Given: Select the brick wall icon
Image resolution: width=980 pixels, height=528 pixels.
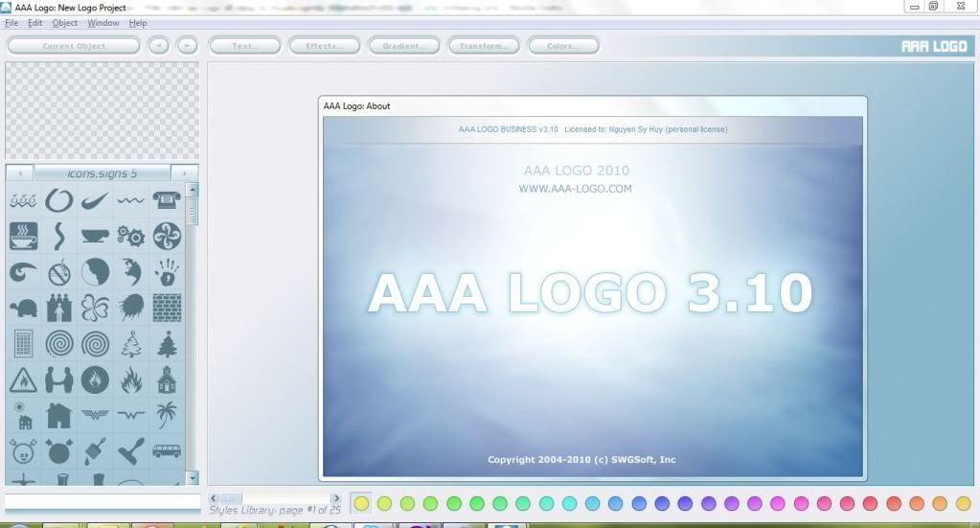Looking at the screenshot, I should [x=167, y=308].
